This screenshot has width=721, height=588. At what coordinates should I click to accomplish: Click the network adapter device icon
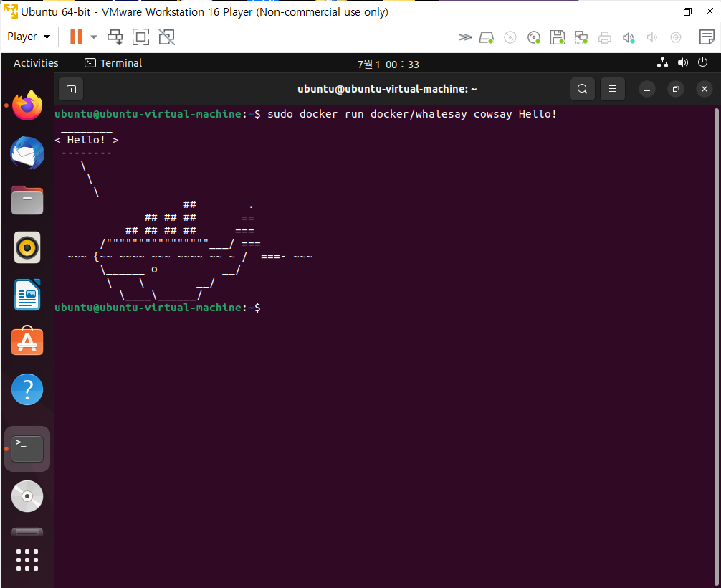[581, 37]
